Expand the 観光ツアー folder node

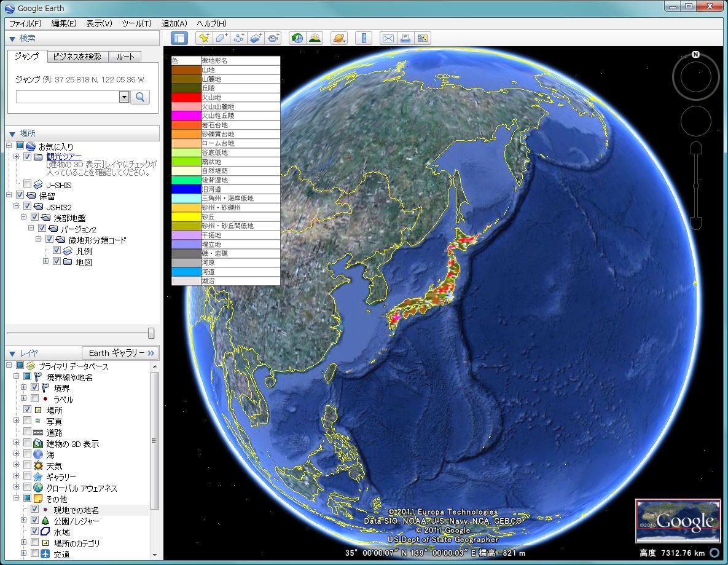click(16, 157)
